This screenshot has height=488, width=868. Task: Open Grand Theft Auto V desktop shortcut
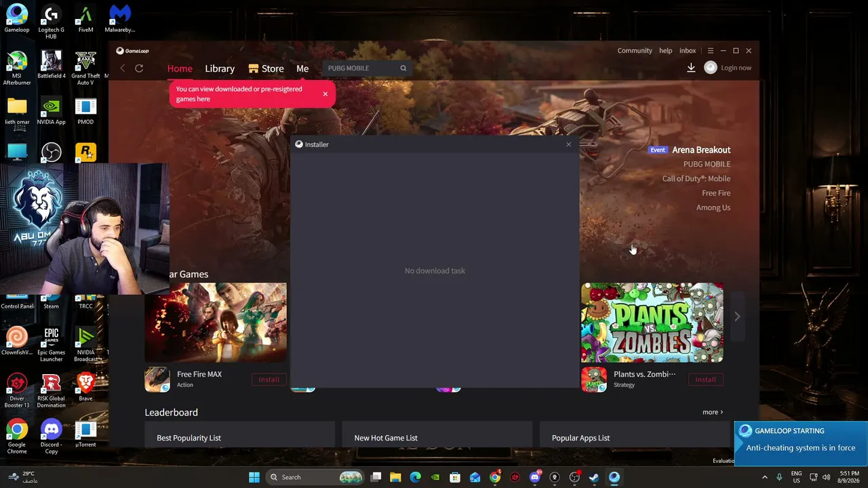point(85,68)
